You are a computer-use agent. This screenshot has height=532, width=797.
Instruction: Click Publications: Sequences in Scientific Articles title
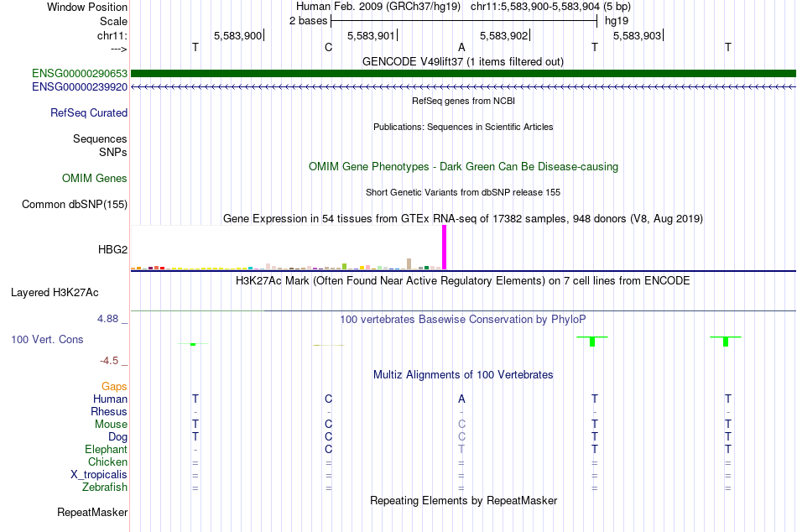click(463, 127)
